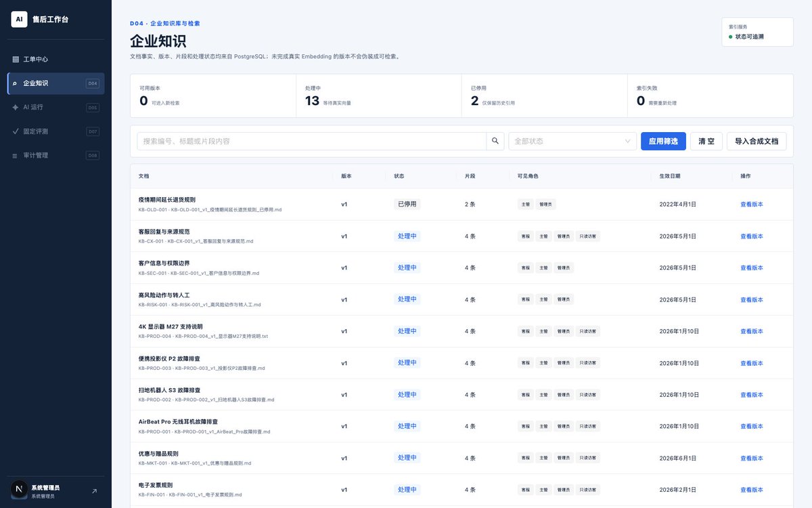Click the 工单中心 list icon
Viewport: 812px width, 508px height.
coord(16,60)
